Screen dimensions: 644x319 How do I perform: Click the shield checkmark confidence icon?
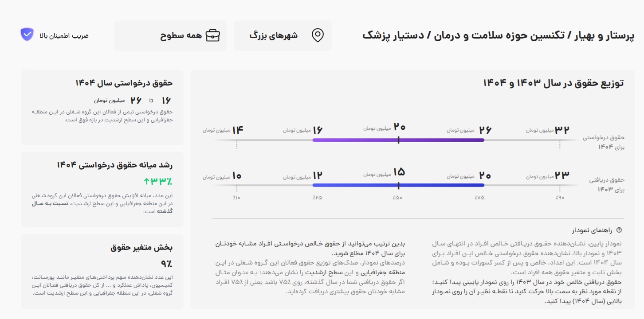[x=27, y=35]
